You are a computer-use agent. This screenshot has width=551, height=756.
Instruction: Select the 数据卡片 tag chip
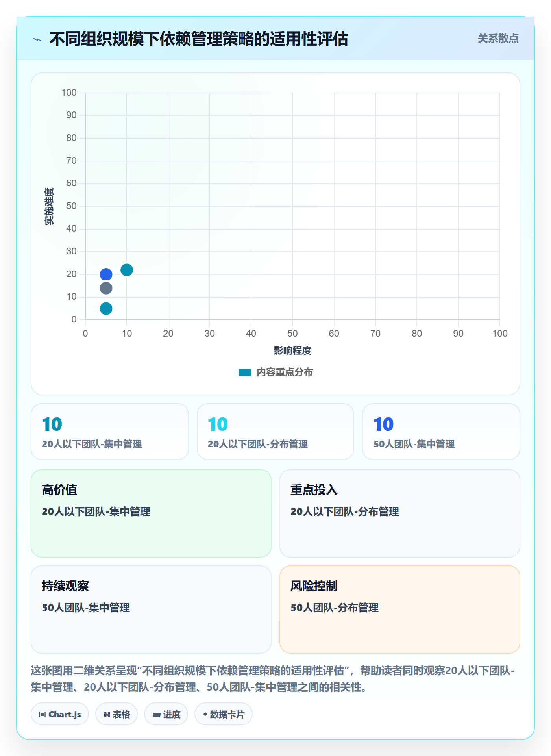[x=224, y=714]
